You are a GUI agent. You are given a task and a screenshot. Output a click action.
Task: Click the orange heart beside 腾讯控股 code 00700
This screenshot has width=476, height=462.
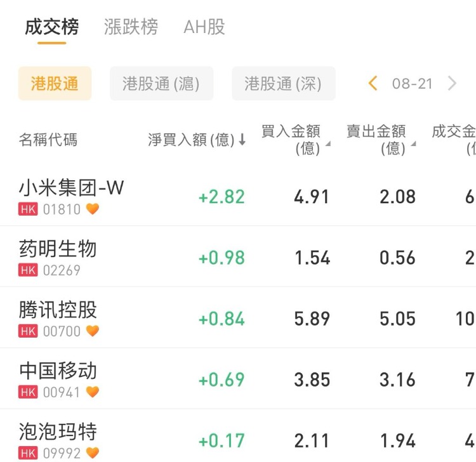(x=93, y=331)
